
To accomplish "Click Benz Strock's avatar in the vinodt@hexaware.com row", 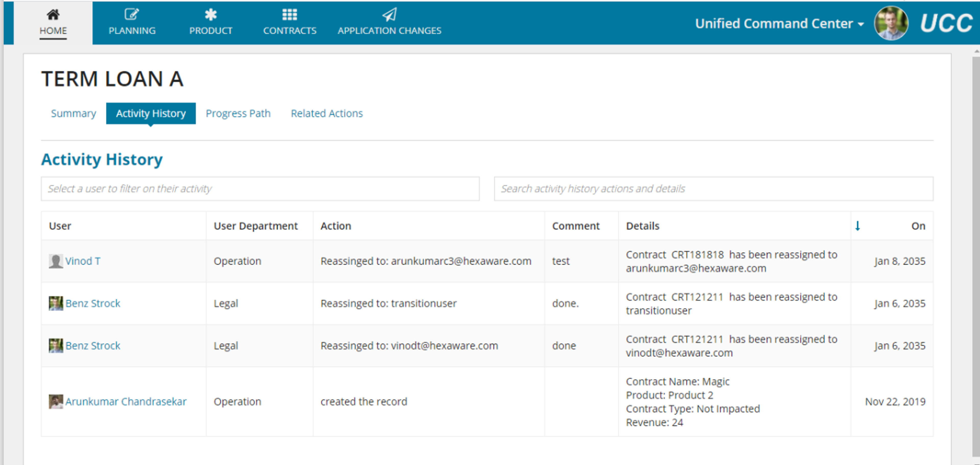I will pyautogui.click(x=56, y=346).
